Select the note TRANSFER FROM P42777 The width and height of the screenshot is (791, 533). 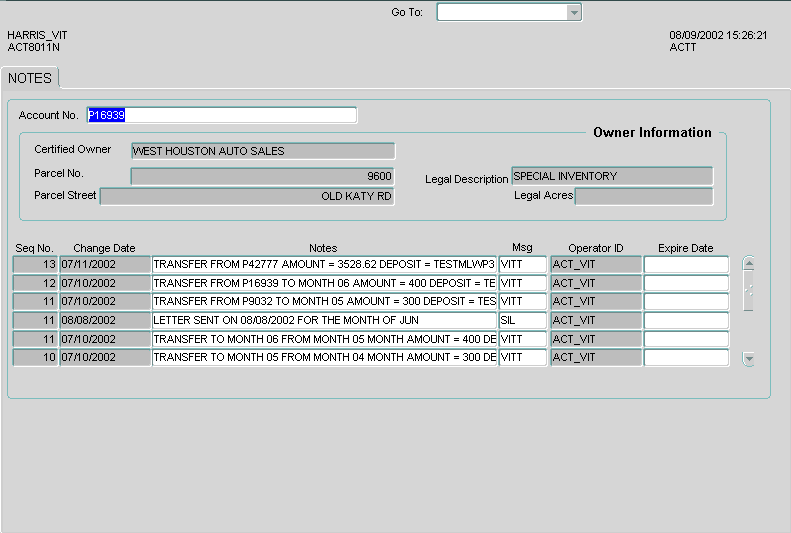324,264
